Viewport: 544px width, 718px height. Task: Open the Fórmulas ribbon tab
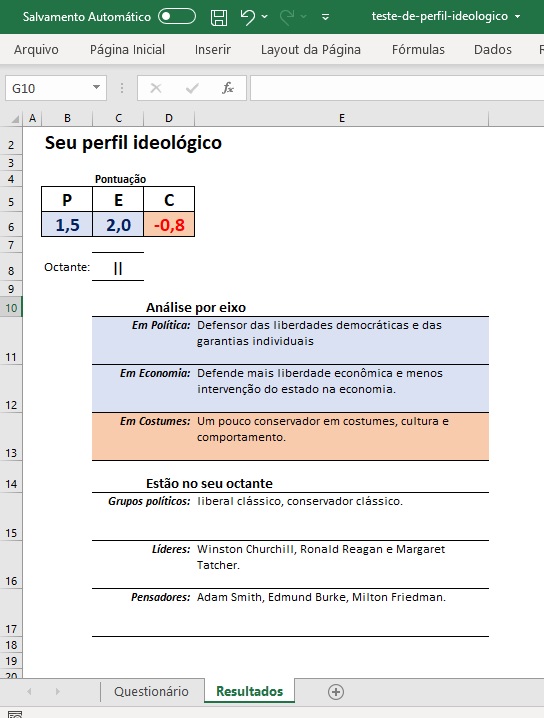418,49
